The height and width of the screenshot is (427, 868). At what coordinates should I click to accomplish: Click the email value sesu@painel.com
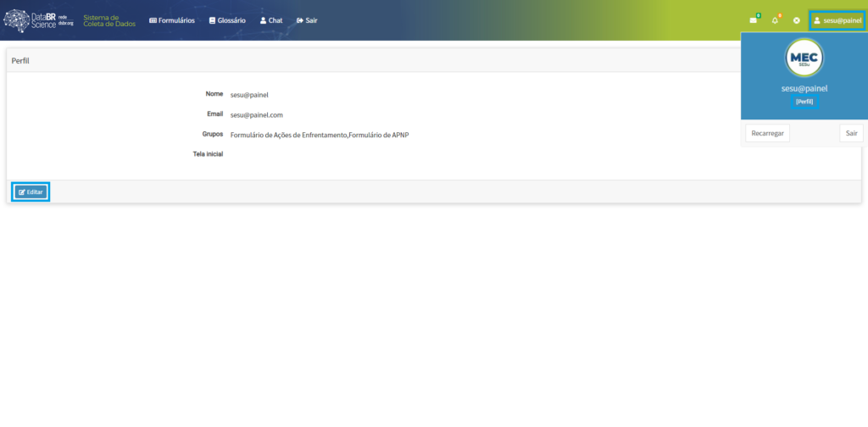coord(256,114)
